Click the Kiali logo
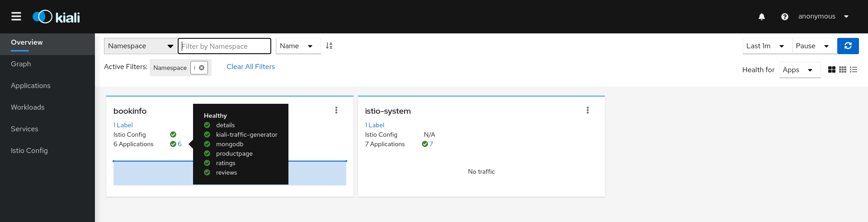The width and height of the screenshot is (868, 222). (57, 17)
